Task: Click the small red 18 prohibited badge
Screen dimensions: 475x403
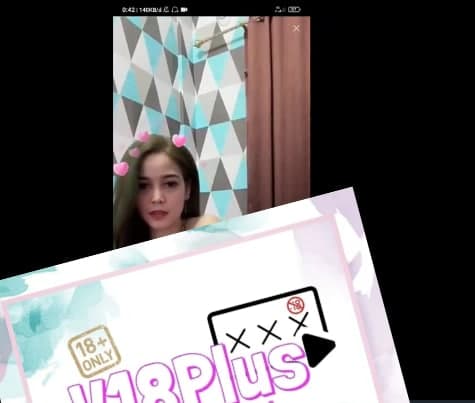Action: coord(296,305)
